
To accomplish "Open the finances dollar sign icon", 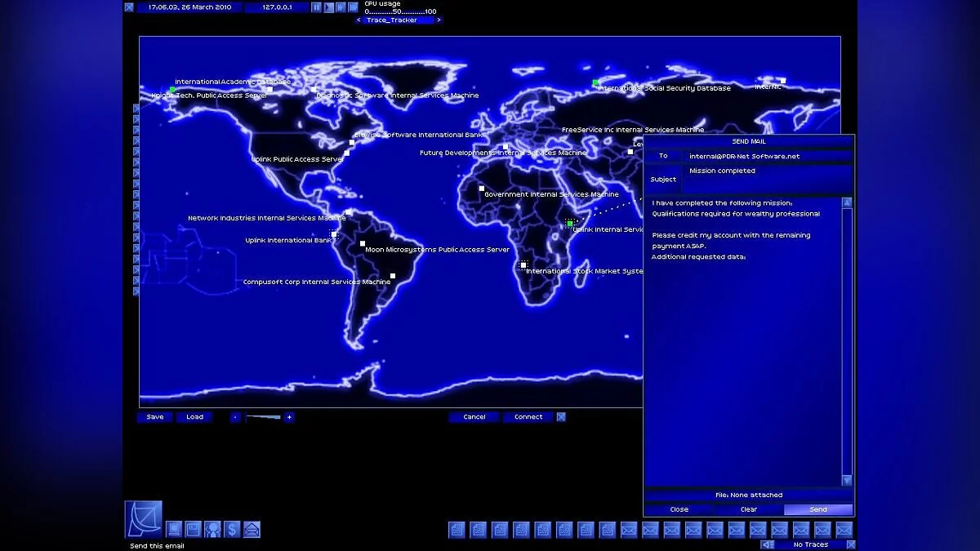I will (x=232, y=529).
